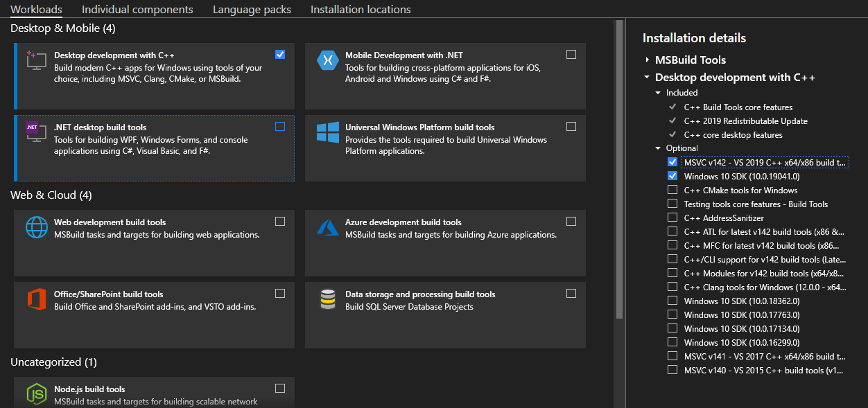Click the Universal Windows Platform Windows logo icon
The height and width of the screenshot is (408, 868).
[327, 132]
